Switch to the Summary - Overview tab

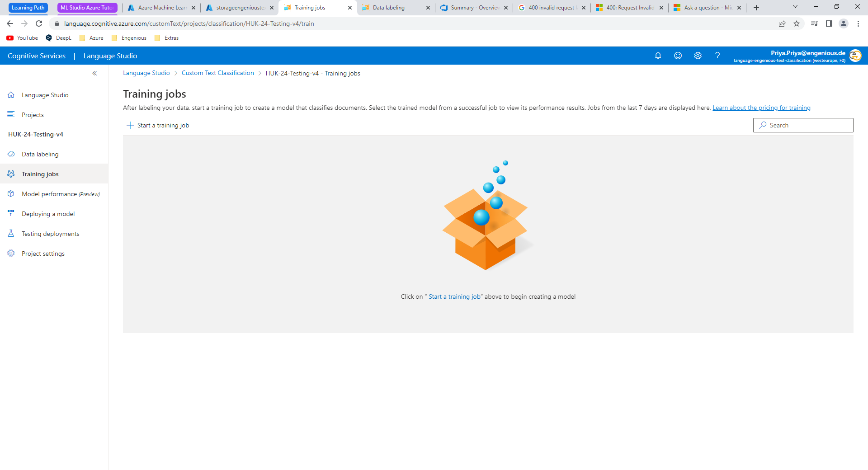[473, 8]
